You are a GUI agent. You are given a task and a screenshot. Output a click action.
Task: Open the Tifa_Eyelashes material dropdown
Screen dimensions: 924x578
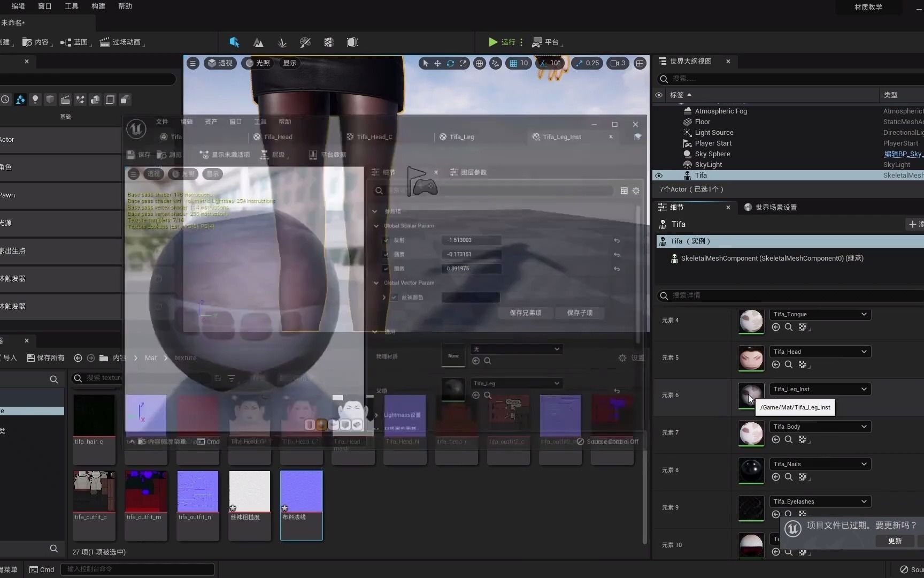pos(820,501)
